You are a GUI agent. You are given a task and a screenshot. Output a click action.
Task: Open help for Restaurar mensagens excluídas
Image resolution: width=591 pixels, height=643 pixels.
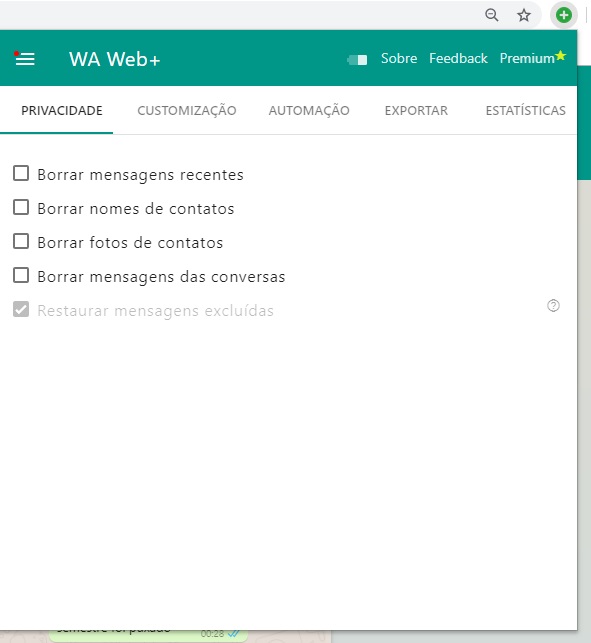tap(553, 306)
